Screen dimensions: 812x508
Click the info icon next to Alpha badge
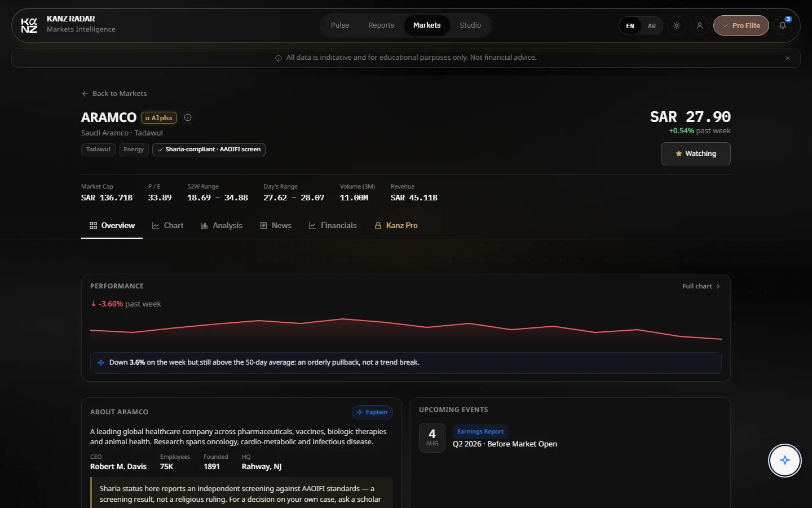(x=188, y=117)
